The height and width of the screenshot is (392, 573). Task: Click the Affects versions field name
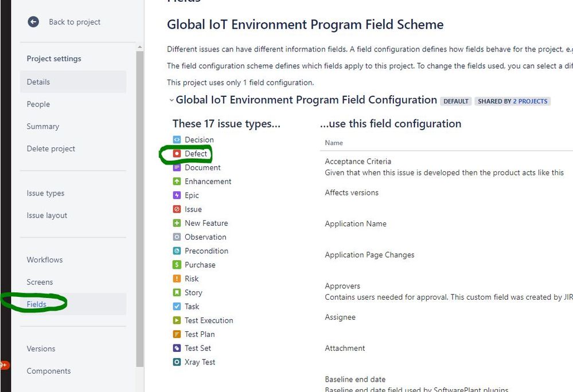(x=352, y=193)
